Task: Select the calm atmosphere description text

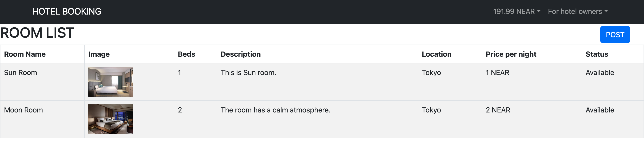Action: (275, 110)
